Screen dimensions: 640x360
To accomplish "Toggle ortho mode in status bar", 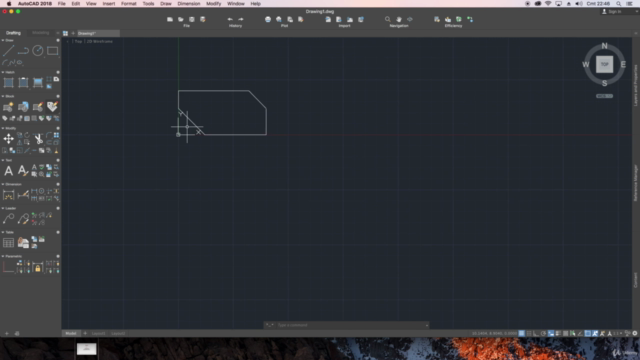I will click(x=536, y=333).
